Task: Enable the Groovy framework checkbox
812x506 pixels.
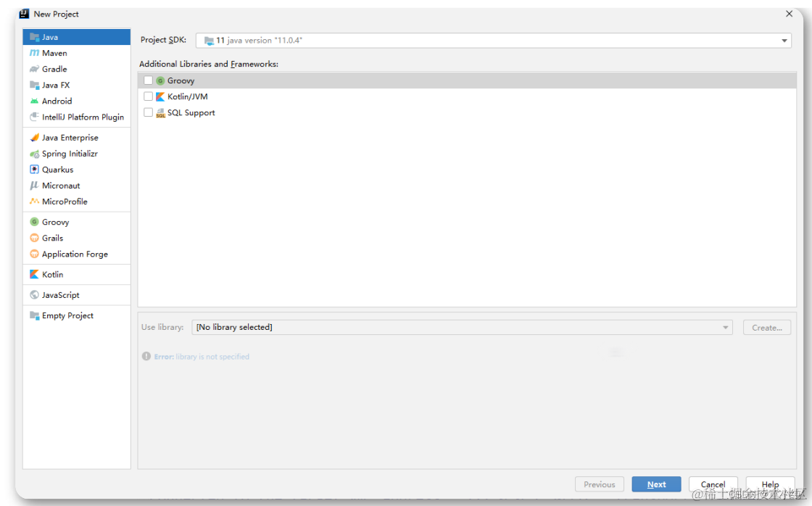Action: coord(148,80)
